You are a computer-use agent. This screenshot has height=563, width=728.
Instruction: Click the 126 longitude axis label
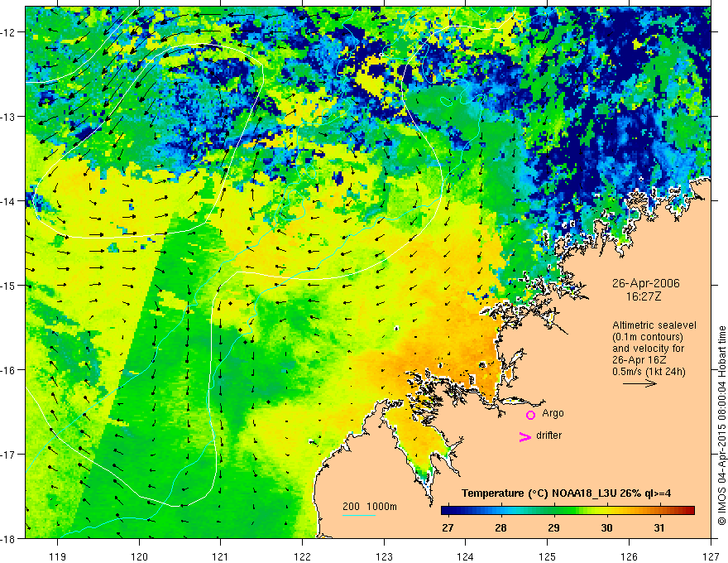629,557
